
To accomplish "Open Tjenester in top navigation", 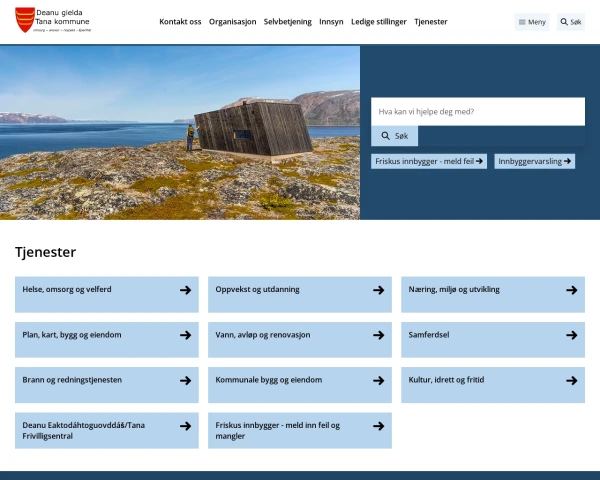I will (430, 22).
